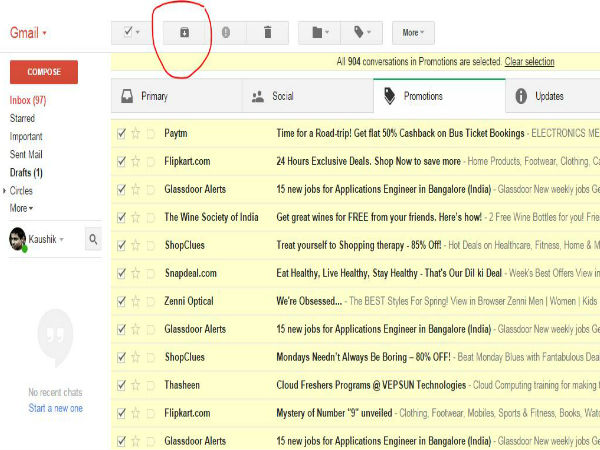Uncheck the Mondays Needn't Always Be Boring checkbox
Screen dimensions: 600x450
(121, 357)
